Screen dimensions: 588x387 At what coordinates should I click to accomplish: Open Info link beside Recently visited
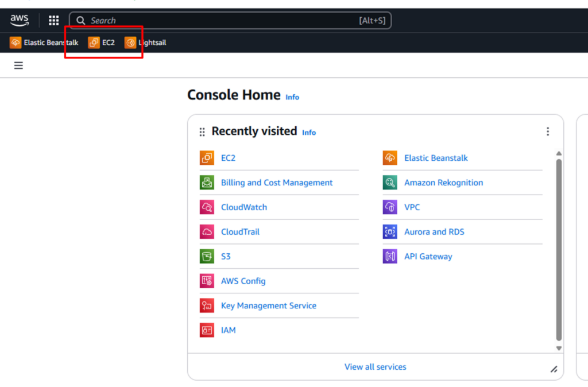click(309, 133)
